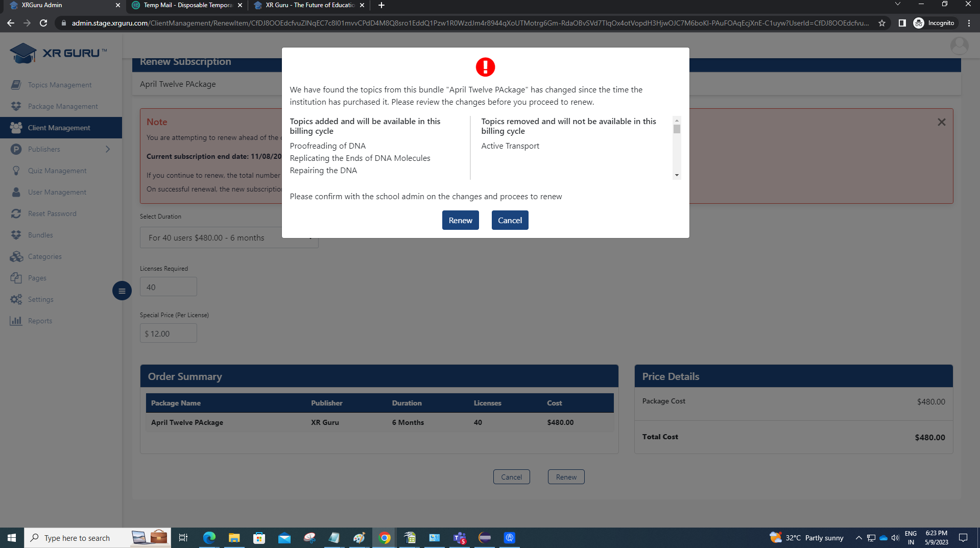Click the Reset Password icon

pyautogui.click(x=16, y=213)
